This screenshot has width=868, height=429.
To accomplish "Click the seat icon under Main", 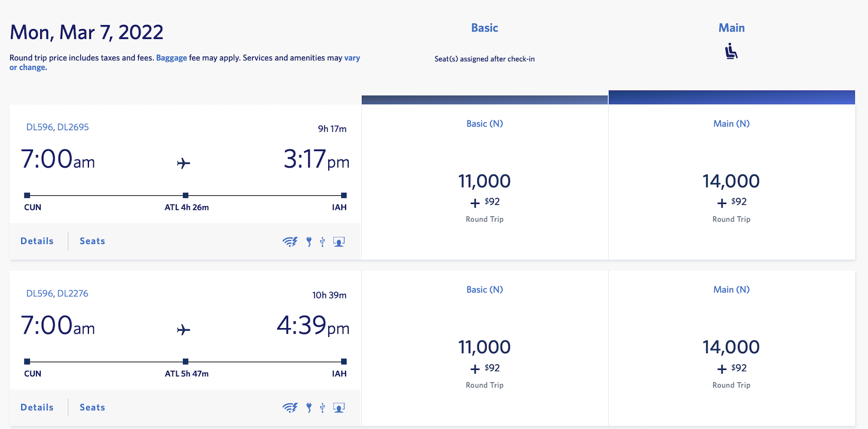I will (731, 52).
